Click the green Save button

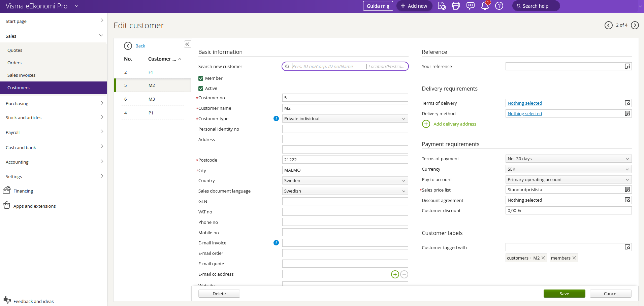point(564,294)
